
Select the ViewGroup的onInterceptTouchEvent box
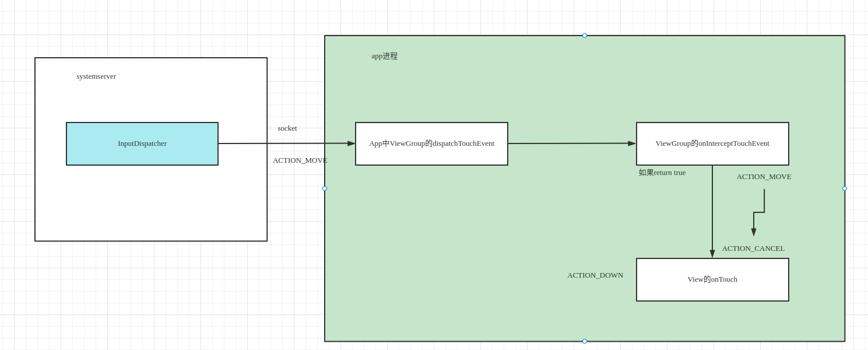point(712,143)
